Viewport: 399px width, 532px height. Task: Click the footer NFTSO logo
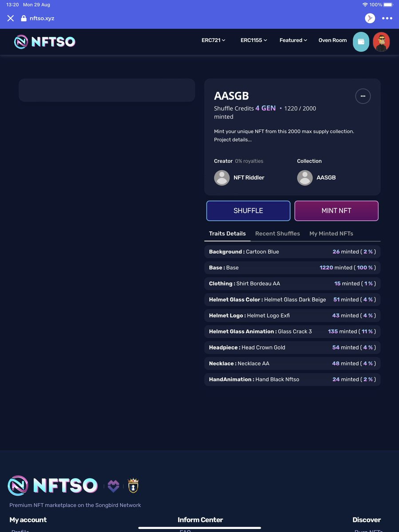(53, 486)
